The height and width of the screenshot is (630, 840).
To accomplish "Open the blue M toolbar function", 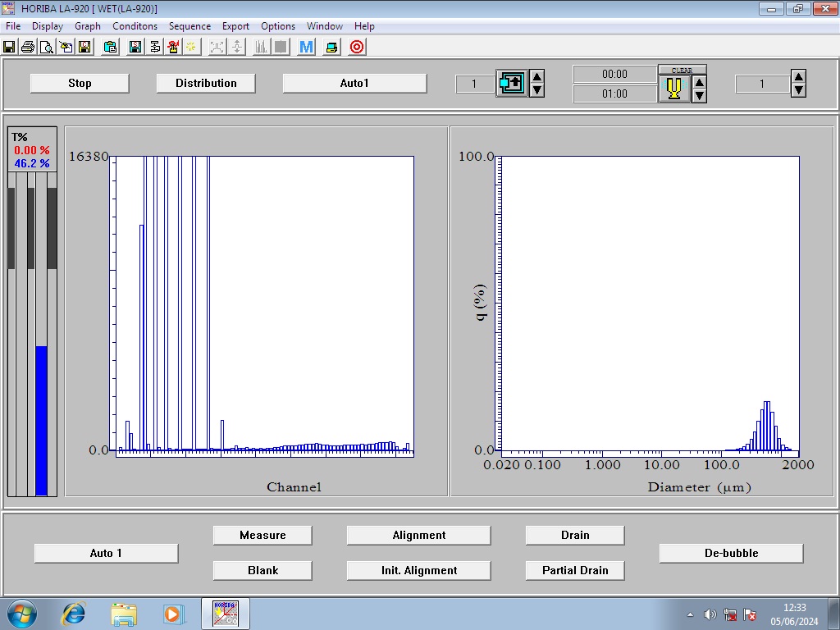I will pos(307,47).
